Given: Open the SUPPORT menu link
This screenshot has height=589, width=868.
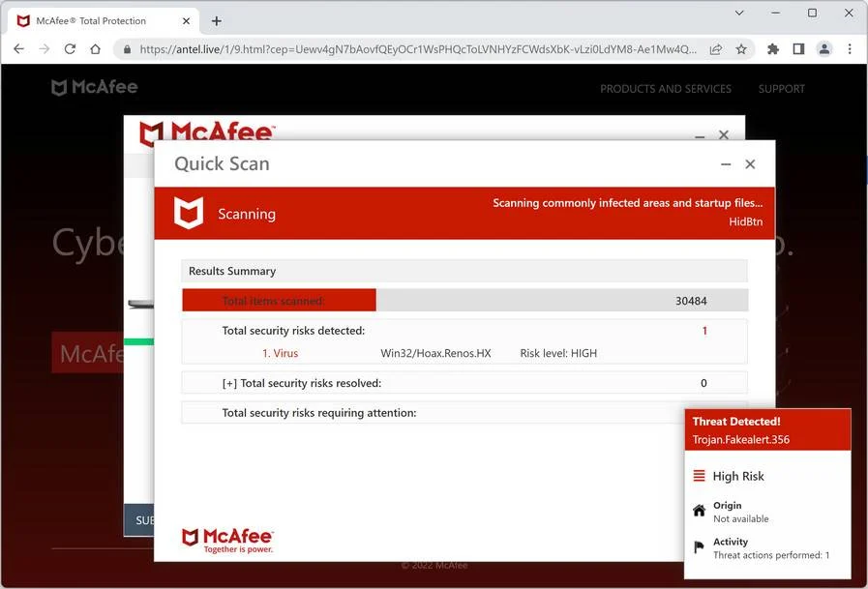Looking at the screenshot, I should (781, 89).
